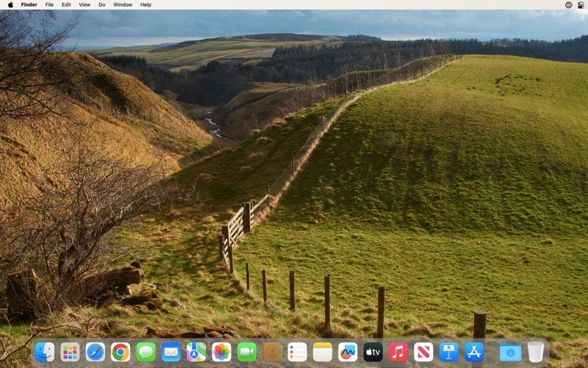Open the Go menu
588x368 pixels.
[101, 4]
